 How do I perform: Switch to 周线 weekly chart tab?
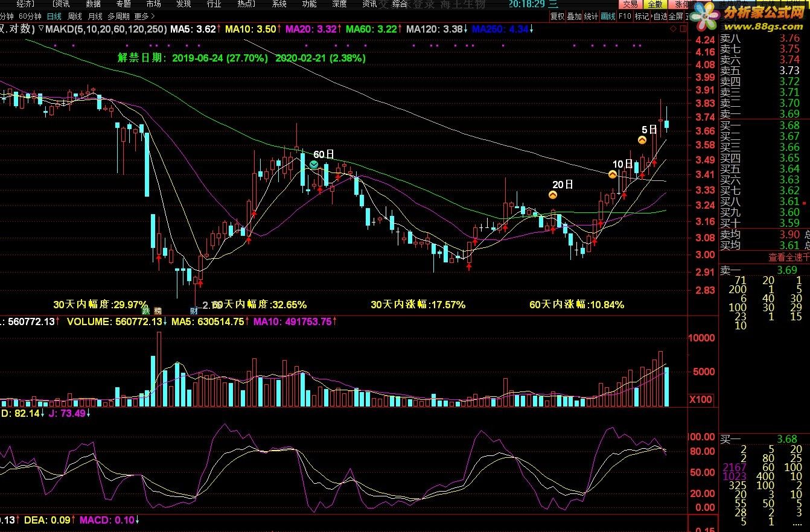75,16
